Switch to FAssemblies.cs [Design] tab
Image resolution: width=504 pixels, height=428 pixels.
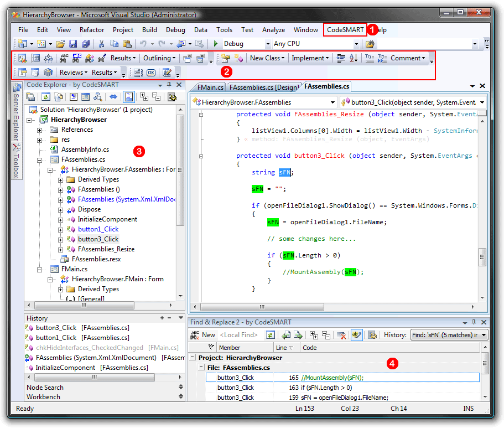(264, 87)
